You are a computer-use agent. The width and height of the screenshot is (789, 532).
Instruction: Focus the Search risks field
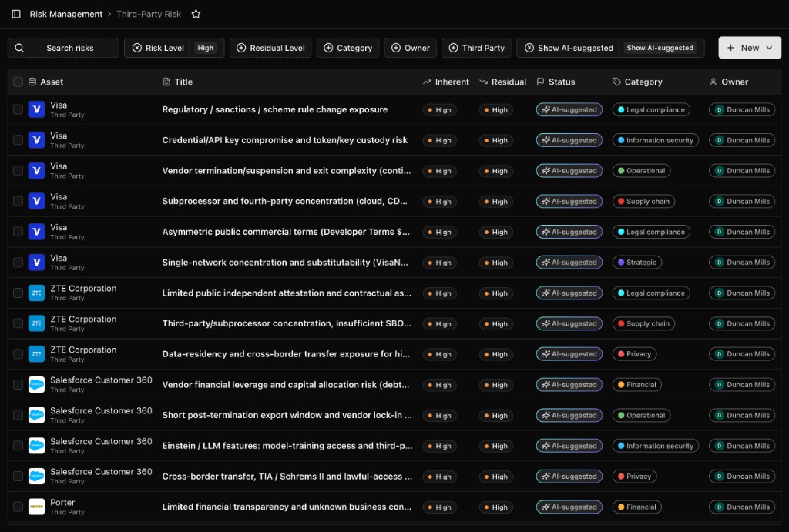point(63,48)
